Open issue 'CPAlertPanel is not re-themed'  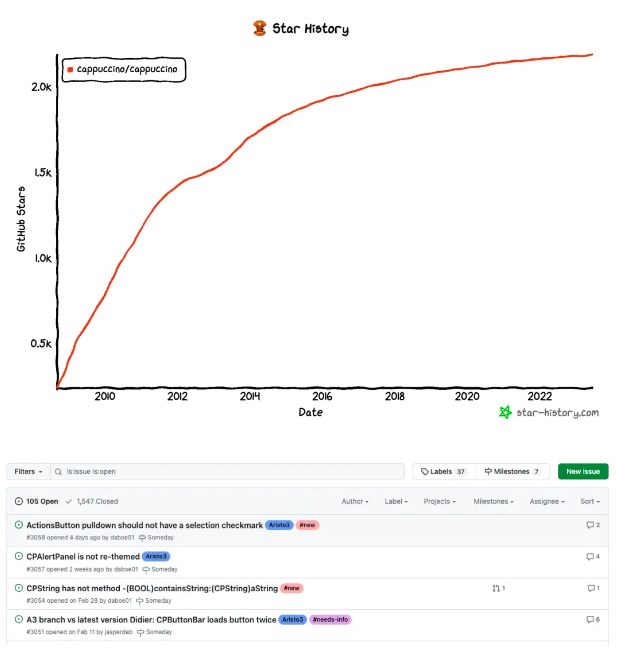tap(83, 556)
